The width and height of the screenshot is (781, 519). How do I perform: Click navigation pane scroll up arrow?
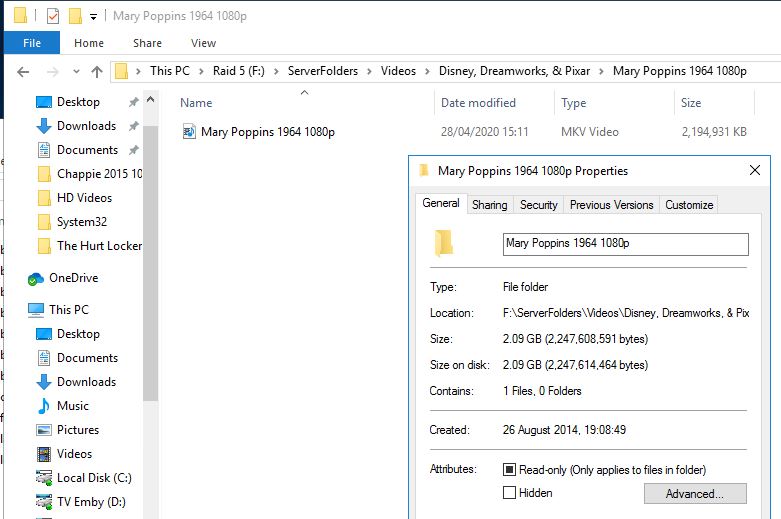[x=150, y=100]
